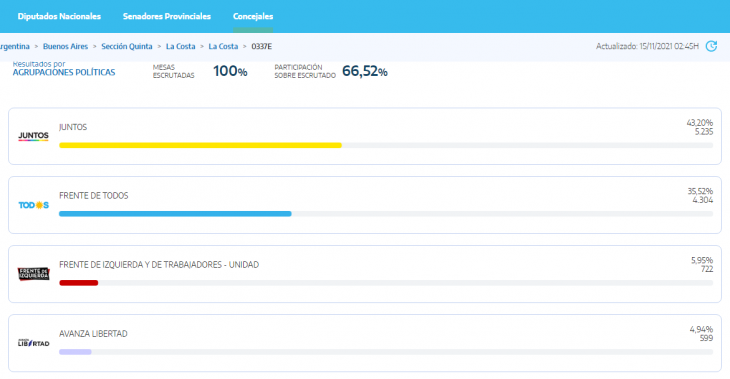Viewport: 730px width, 379px height.
Task: Click the 0337E breadcrumb entry
Action: (x=262, y=47)
